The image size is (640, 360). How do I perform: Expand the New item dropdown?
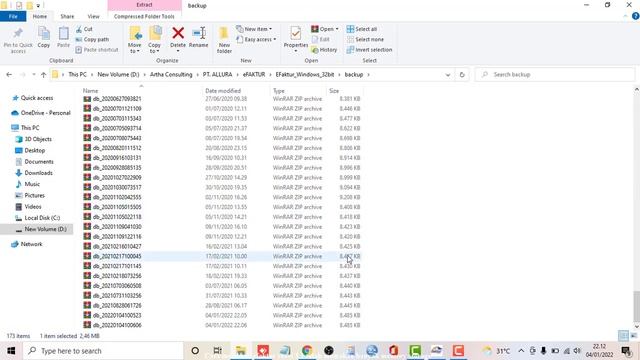coord(254,29)
